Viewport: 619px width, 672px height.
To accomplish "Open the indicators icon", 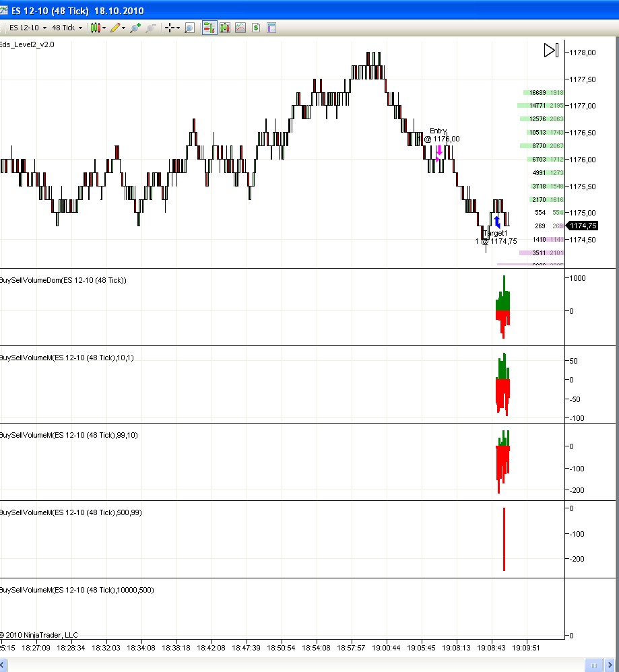I will click(x=240, y=28).
